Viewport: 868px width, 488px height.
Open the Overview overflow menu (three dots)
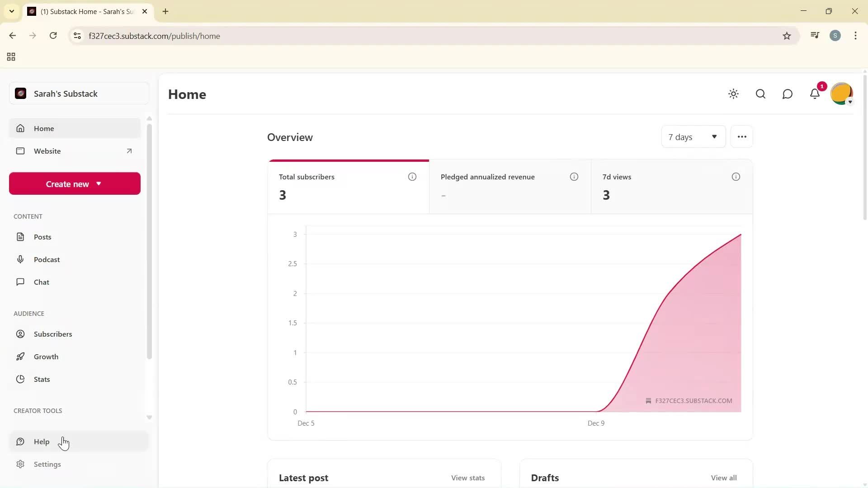pos(741,136)
